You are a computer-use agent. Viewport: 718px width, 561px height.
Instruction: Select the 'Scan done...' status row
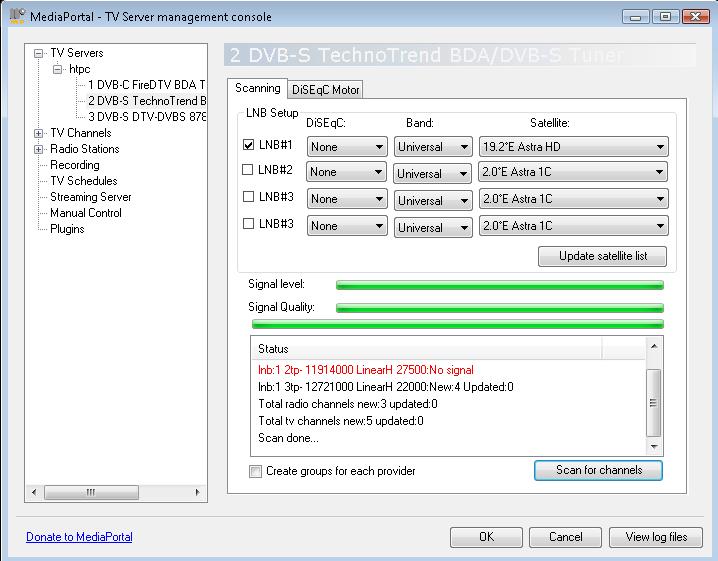tap(288, 438)
